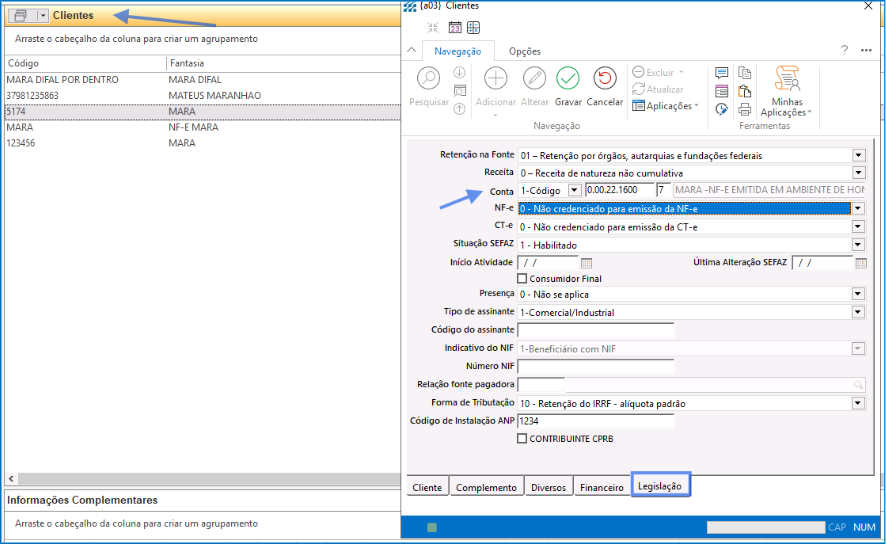Click the print icon in Clientes header

tap(21, 16)
